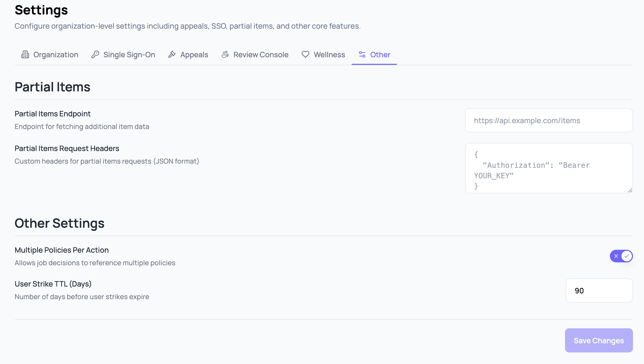The height and width of the screenshot is (364, 644).
Task: Open the Organization tab
Action: 50,55
